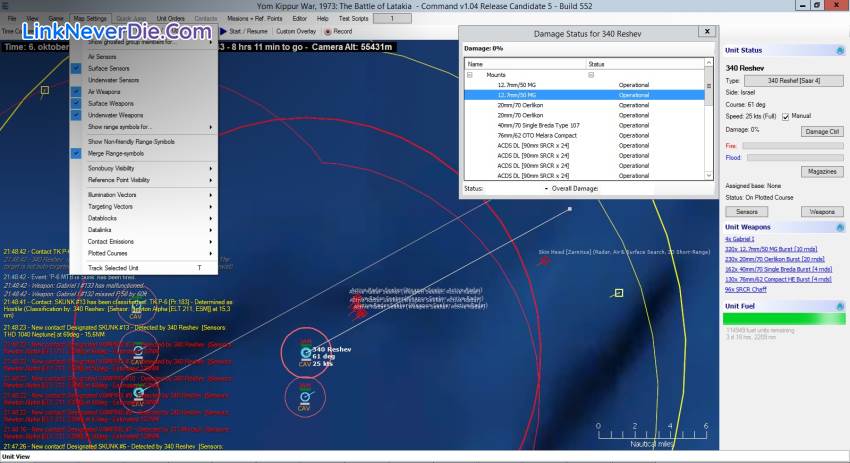Open the Missions + Ref. Points menu
Viewport: 850px width, 463px height.
click(x=254, y=18)
